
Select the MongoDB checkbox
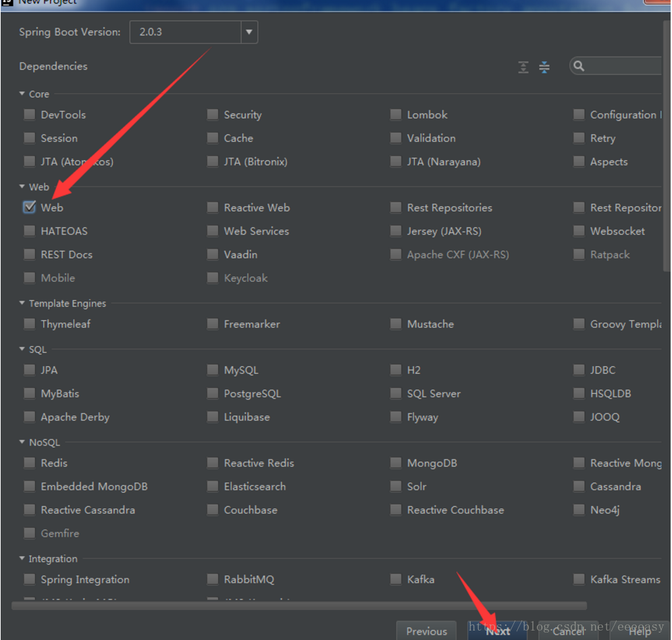(x=396, y=463)
